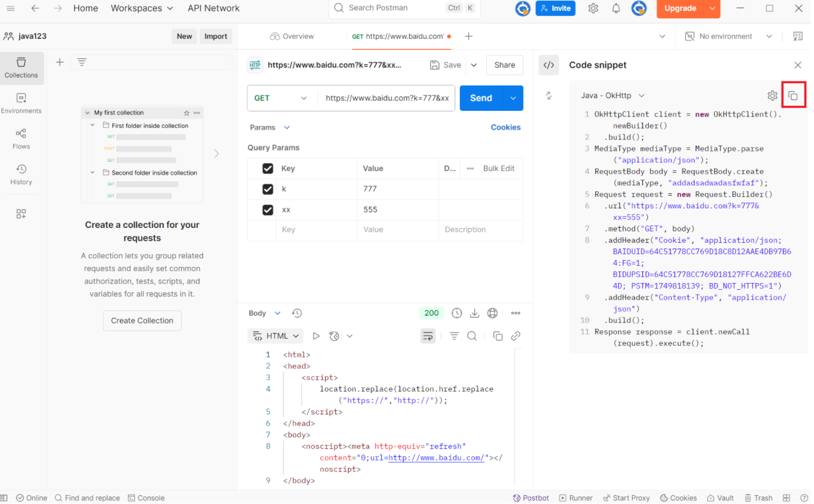
Task: Copy the response link icon
Action: pos(515,336)
